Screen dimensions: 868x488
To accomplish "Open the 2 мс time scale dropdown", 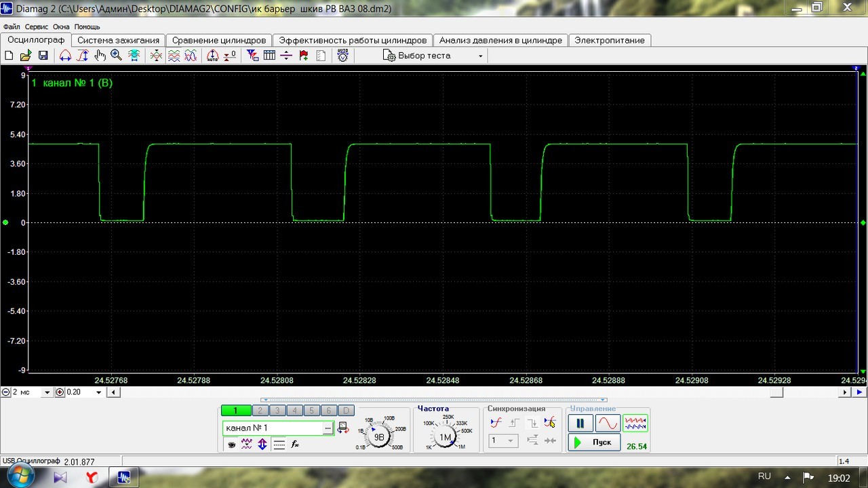I will [47, 392].
